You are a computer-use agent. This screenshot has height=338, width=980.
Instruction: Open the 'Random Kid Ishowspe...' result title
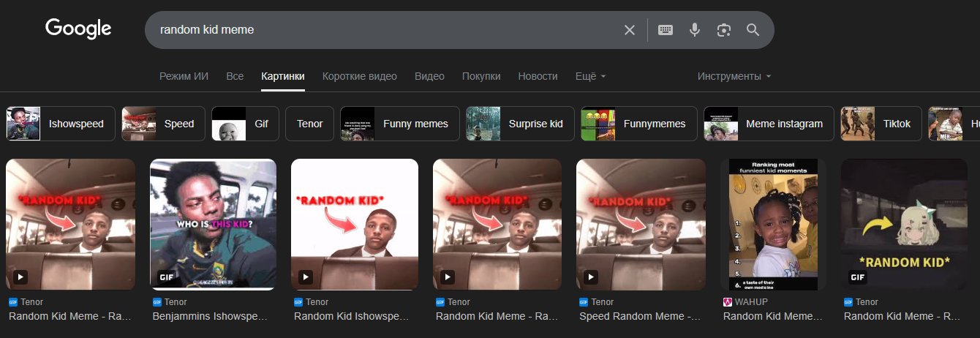tap(352, 316)
